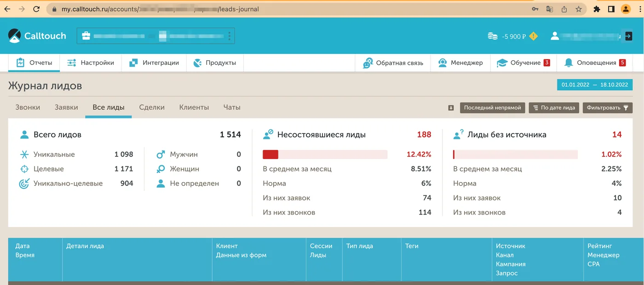Open the account selector three-dots menu

(229, 36)
